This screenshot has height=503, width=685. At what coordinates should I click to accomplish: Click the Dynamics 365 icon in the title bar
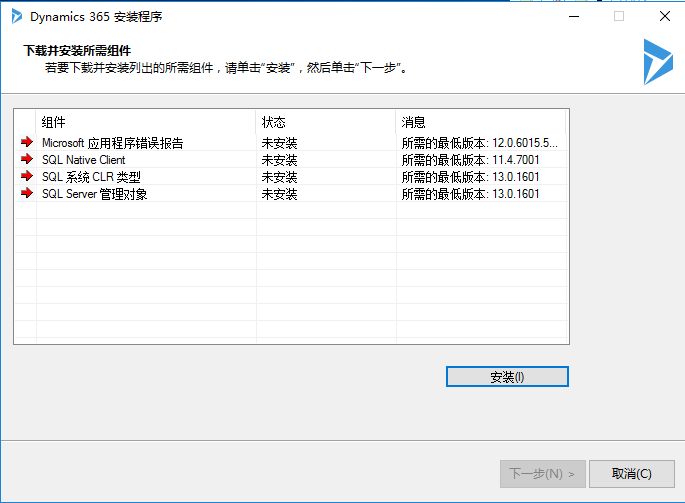[17, 17]
